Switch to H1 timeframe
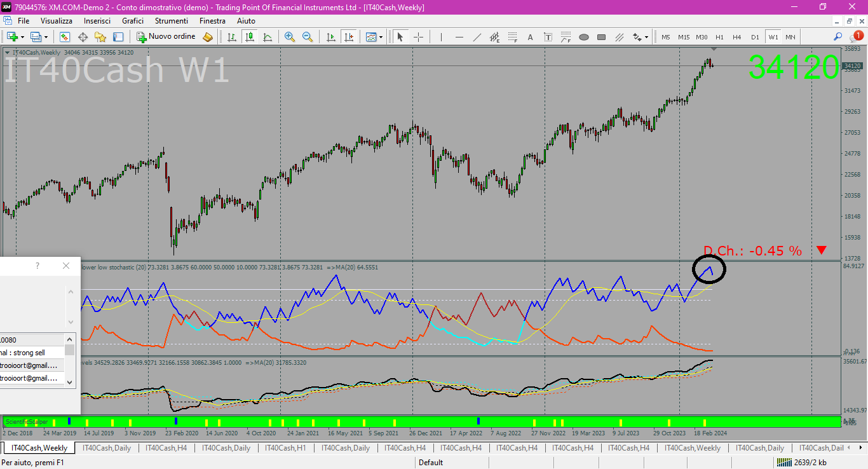868x469 pixels. pyautogui.click(x=719, y=37)
